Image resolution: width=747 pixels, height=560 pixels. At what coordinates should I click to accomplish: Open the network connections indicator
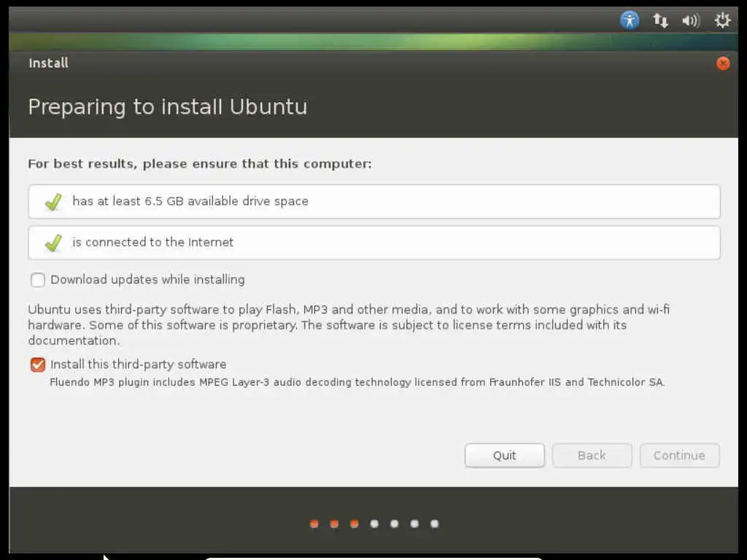pyautogui.click(x=660, y=20)
